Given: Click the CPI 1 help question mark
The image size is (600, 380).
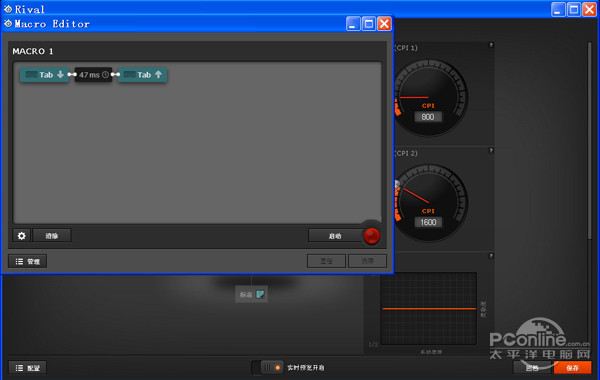Looking at the screenshot, I should (x=491, y=45).
